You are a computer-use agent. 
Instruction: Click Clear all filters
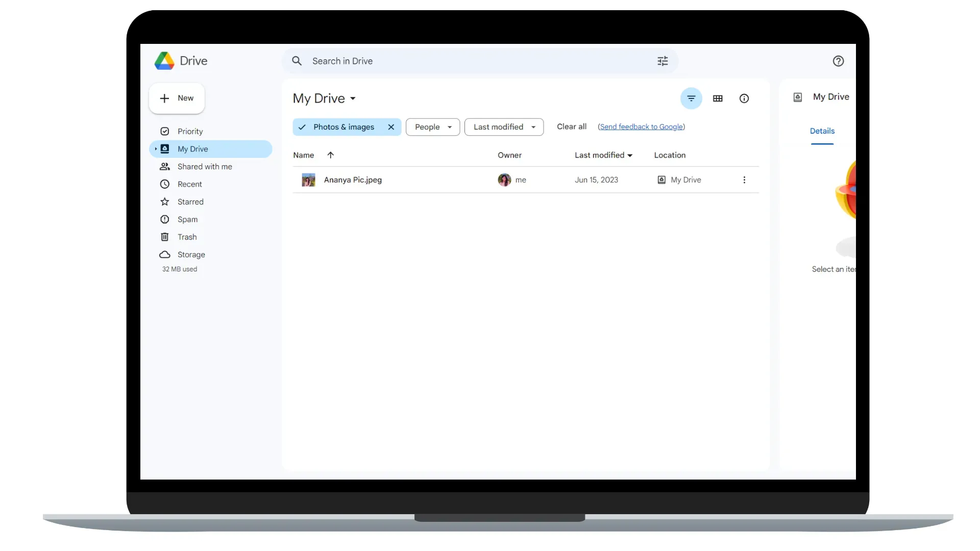coord(571,127)
